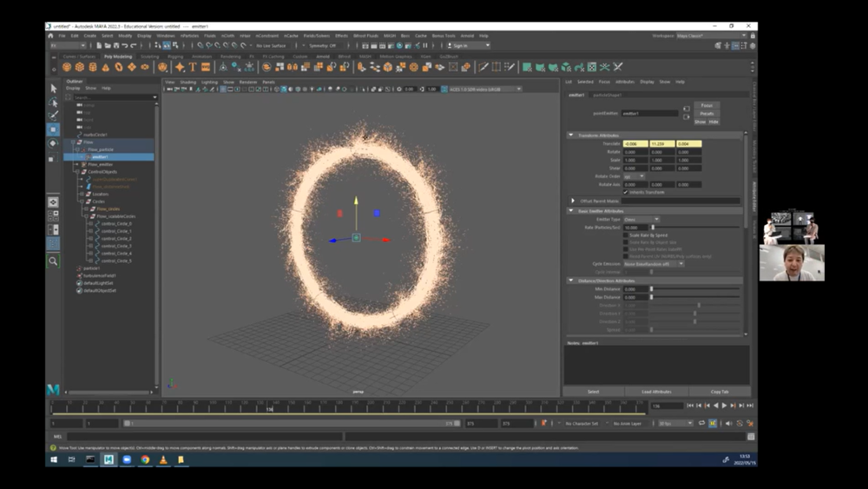Viewport: 868px width, 489px height.
Task: Open the Emitter Type dropdown
Action: coord(642,219)
